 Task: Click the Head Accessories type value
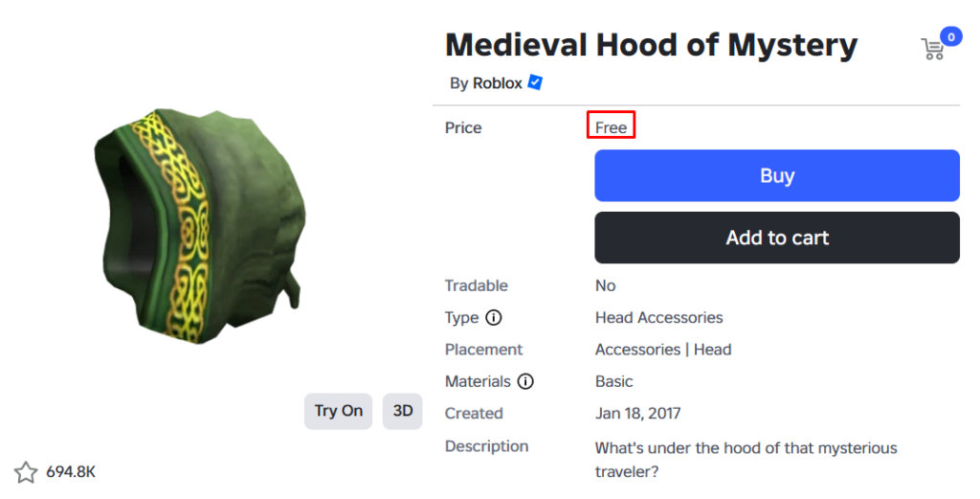click(658, 318)
